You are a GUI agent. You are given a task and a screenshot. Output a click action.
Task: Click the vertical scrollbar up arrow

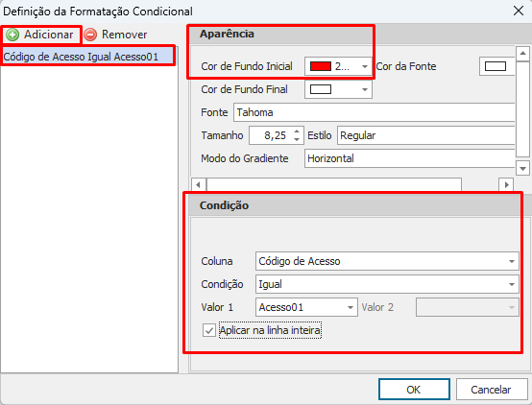point(522,54)
